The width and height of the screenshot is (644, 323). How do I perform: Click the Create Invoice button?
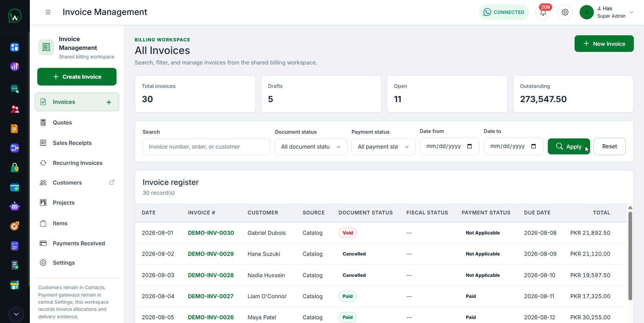(x=77, y=77)
